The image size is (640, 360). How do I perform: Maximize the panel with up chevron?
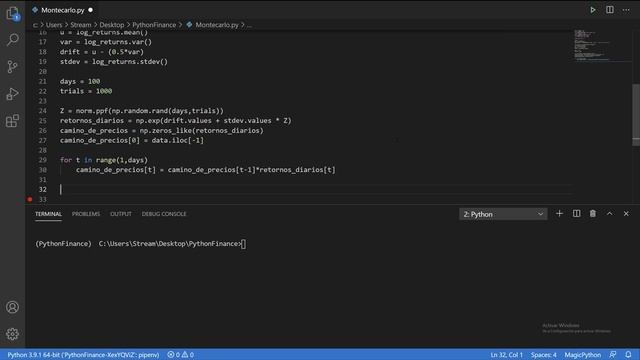click(x=609, y=213)
